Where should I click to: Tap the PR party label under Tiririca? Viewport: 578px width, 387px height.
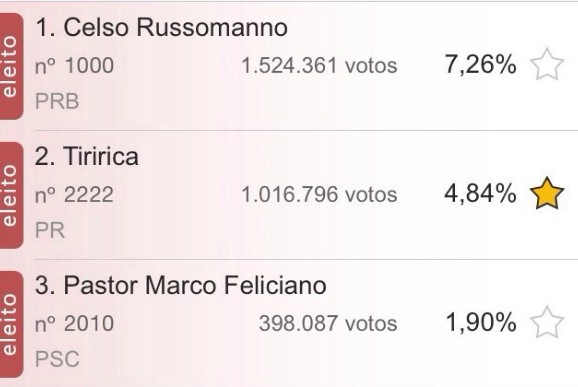point(50,230)
